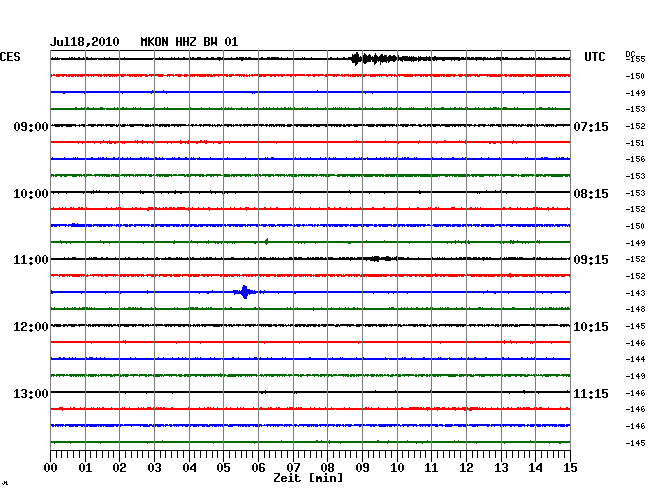Click the black 11:00 trace disturbance near minute 09
This screenshot has width=650, height=494.
coord(380,259)
